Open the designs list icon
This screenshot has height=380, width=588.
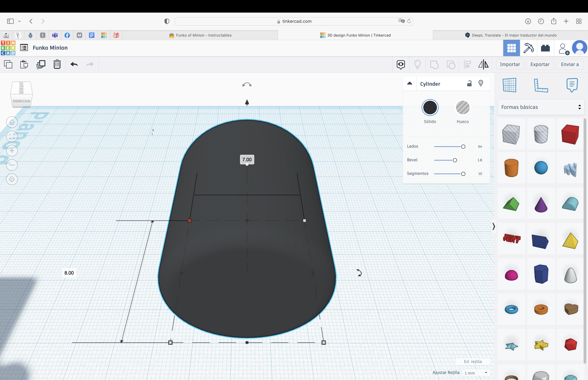point(24,48)
